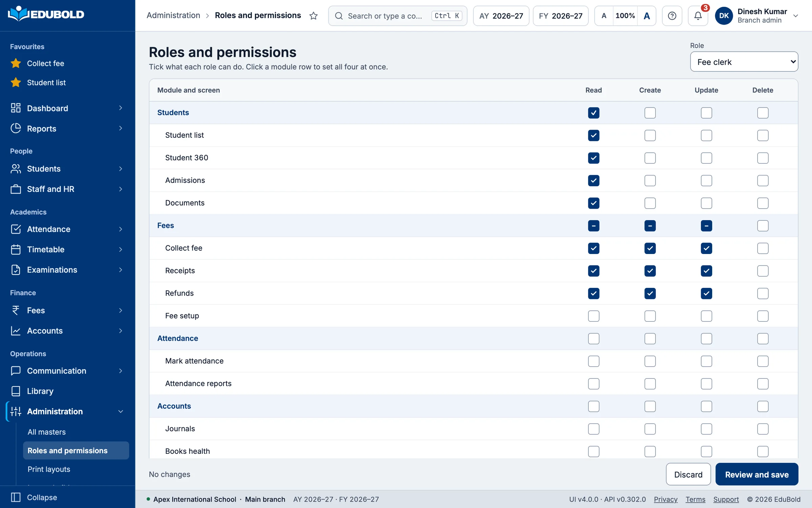Open the Terms link
Viewport: 812px width, 508px height.
coord(695,499)
